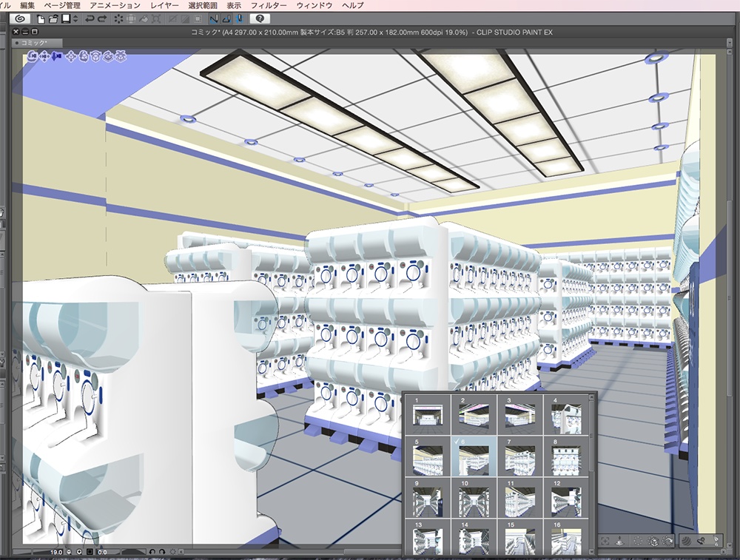
Task: Select camera preset thumbnail 8
Action: click(x=566, y=456)
